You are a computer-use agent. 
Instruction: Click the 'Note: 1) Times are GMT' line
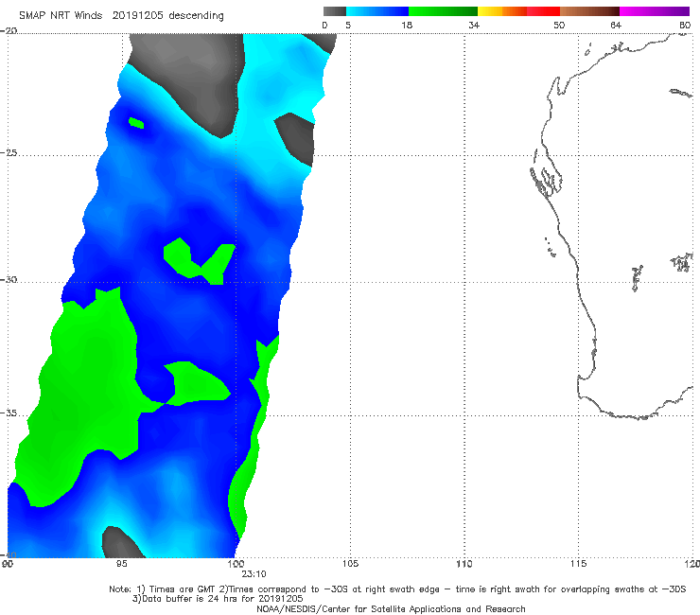397,589
